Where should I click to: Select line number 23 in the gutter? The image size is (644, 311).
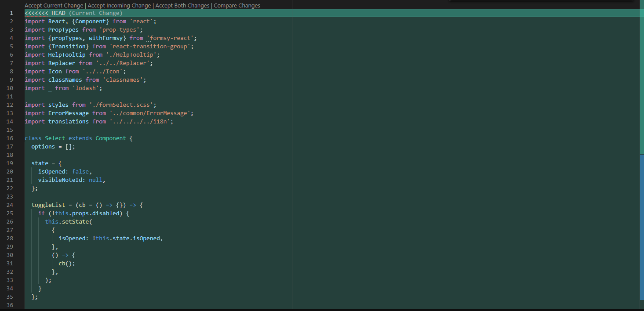[x=10, y=197]
